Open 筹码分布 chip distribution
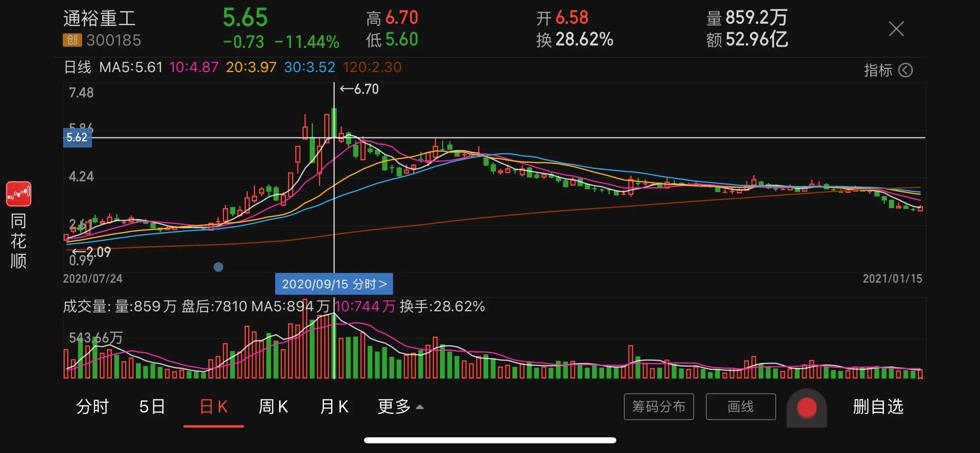Image resolution: width=980 pixels, height=453 pixels. tap(659, 407)
